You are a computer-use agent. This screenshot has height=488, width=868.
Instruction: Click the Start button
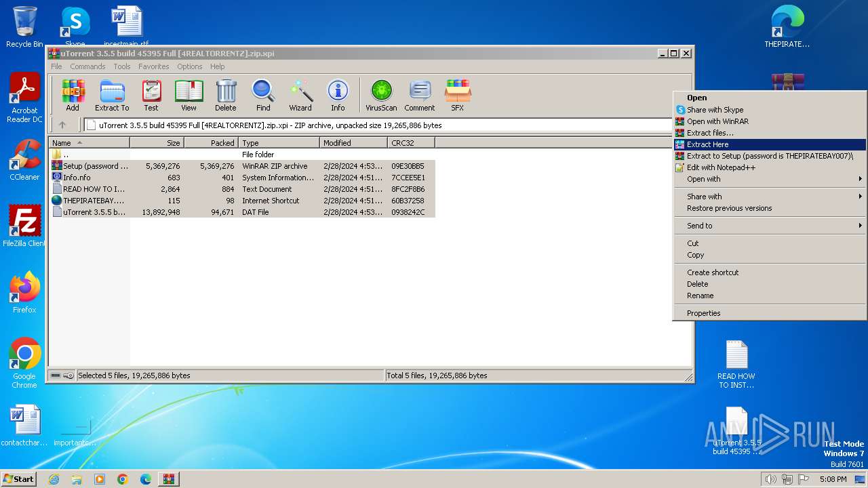click(18, 479)
